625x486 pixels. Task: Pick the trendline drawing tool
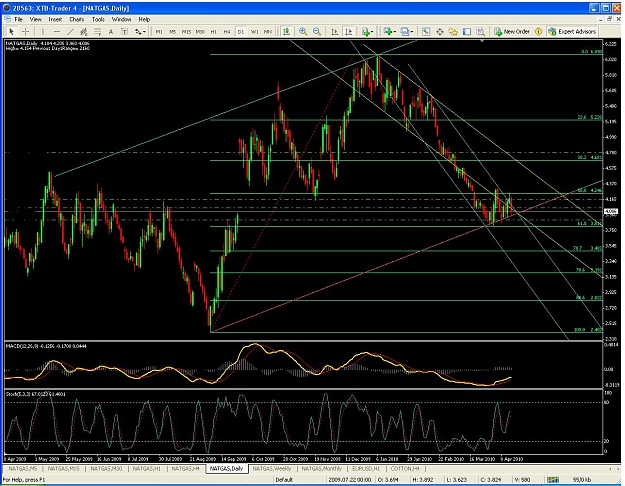coord(70,31)
